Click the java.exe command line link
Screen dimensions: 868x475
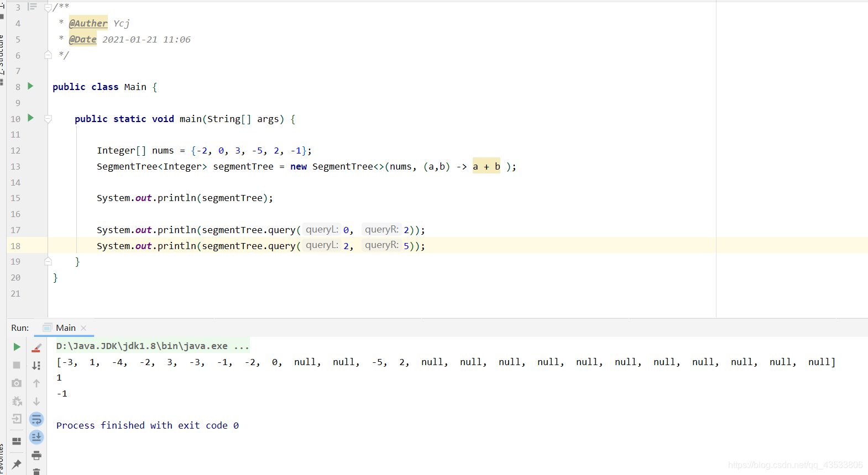pyautogui.click(x=153, y=346)
